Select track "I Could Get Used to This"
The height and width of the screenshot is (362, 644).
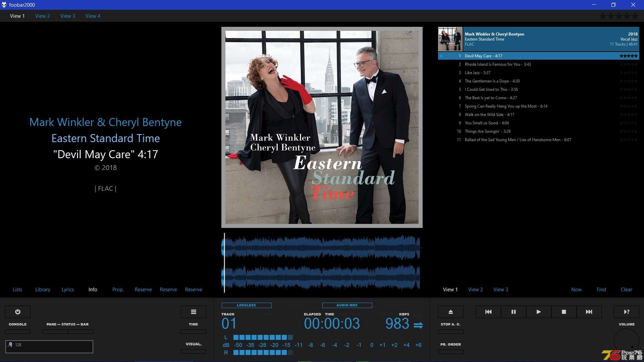[539, 89]
